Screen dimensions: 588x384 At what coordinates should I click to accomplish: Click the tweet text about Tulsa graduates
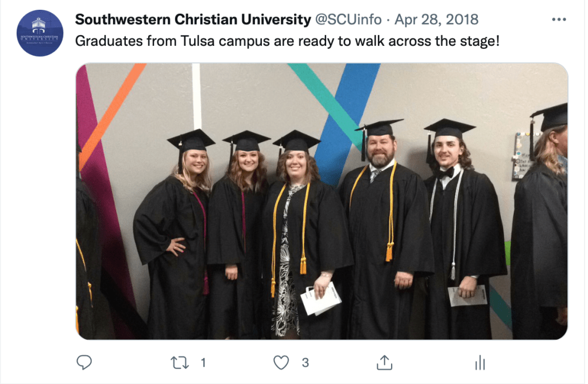tap(285, 42)
